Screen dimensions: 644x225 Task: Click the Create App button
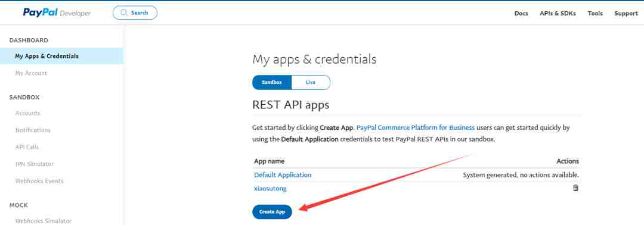click(x=272, y=212)
